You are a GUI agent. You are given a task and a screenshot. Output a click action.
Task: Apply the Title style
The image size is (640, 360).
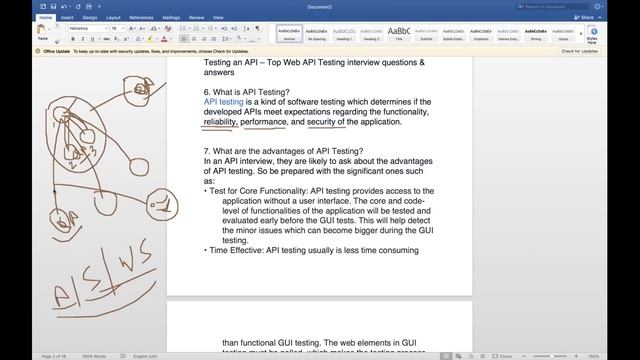pyautogui.click(x=399, y=34)
